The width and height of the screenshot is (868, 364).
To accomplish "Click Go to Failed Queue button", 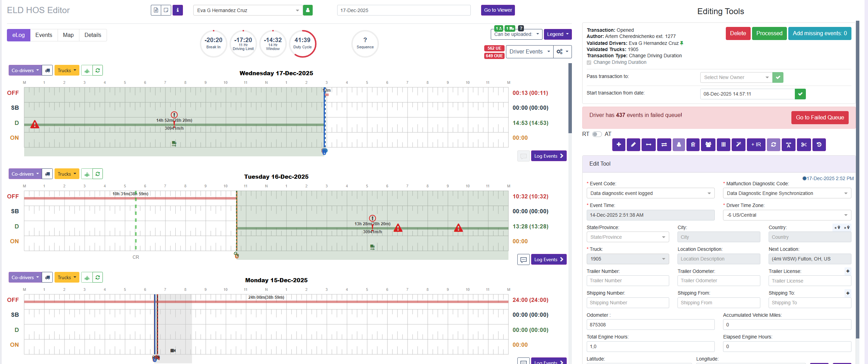I will (x=820, y=118).
